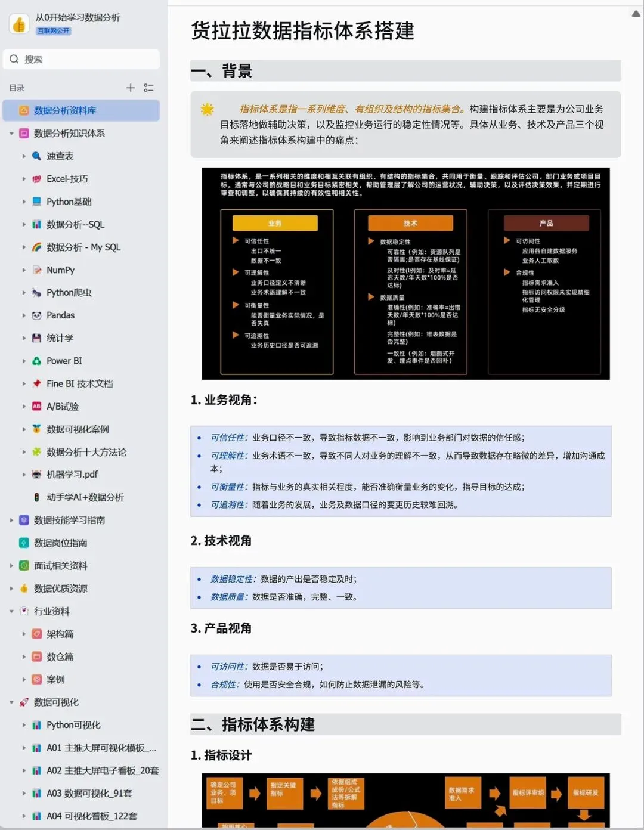Click the 指标设计 flowchart image
The height and width of the screenshot is (830, 644).
pos(405,800)
